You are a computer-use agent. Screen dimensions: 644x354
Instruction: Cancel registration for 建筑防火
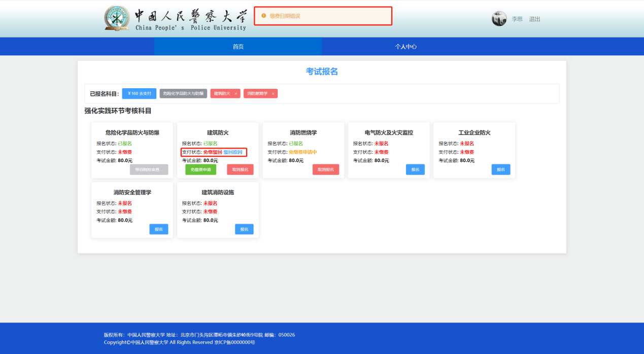click(x=240, y=169)
